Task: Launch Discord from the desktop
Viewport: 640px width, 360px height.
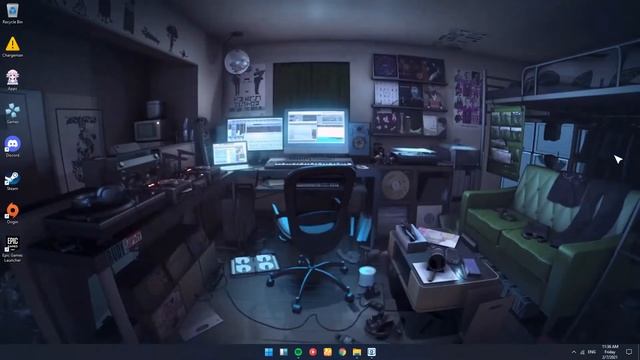Action: point(12,147)
